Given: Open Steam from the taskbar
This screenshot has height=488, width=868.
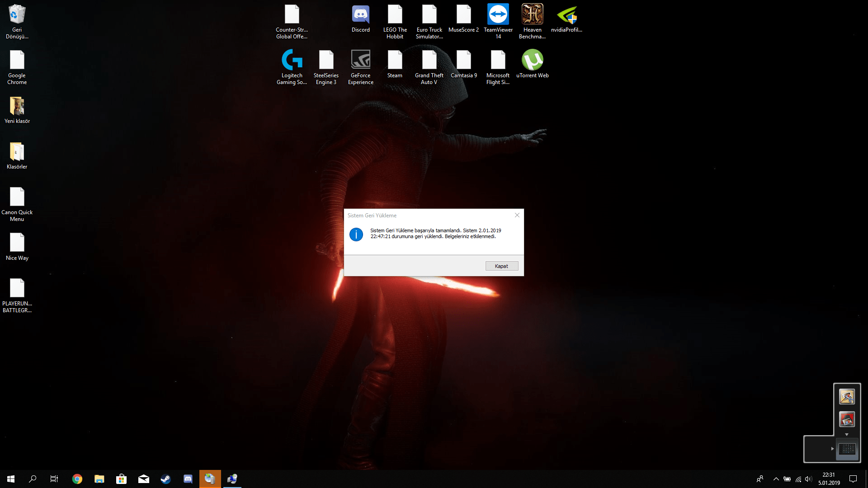Looking at the screenshot, I should click(x=165, y=479).
